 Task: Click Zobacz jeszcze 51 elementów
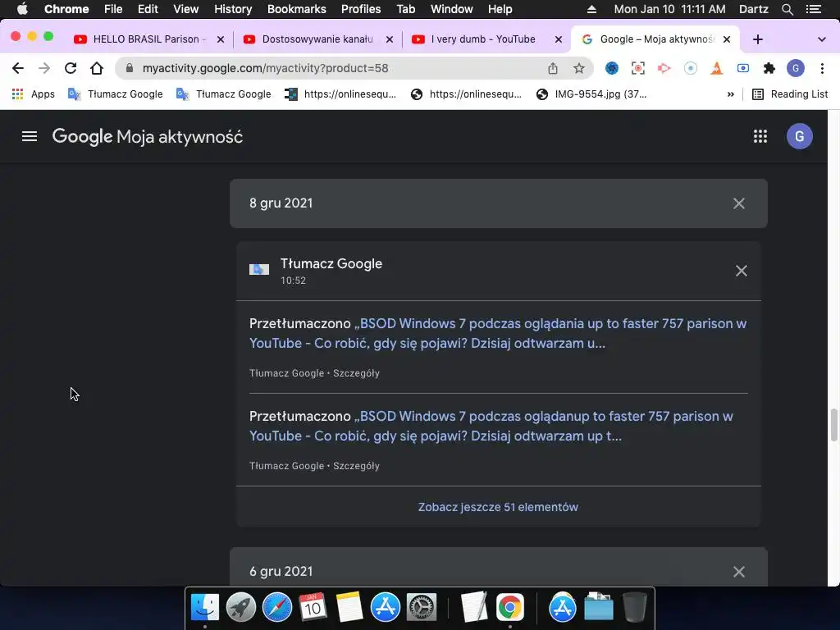[498, 507]
